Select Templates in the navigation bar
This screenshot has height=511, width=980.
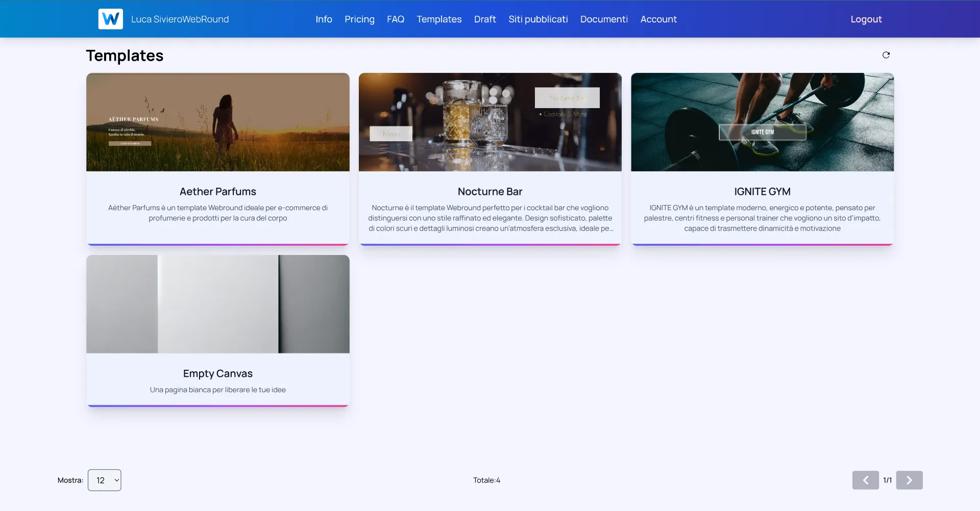coord(439,19)
